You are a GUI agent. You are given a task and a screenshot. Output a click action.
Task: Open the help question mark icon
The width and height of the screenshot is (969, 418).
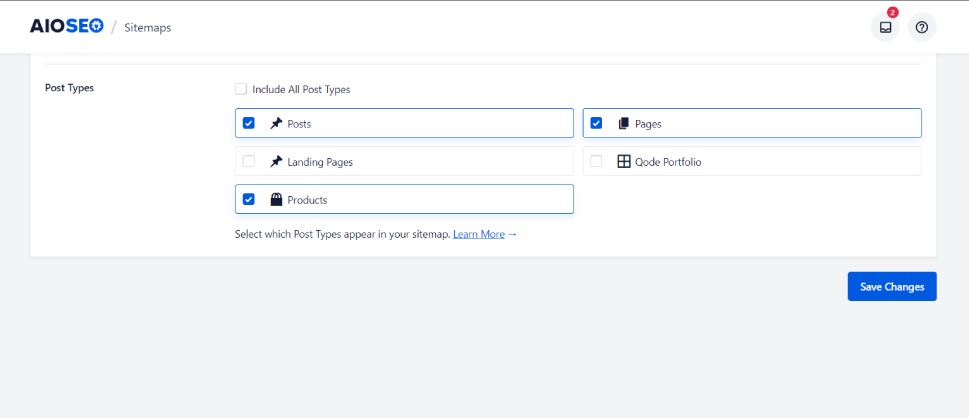(x=921, y=27)
